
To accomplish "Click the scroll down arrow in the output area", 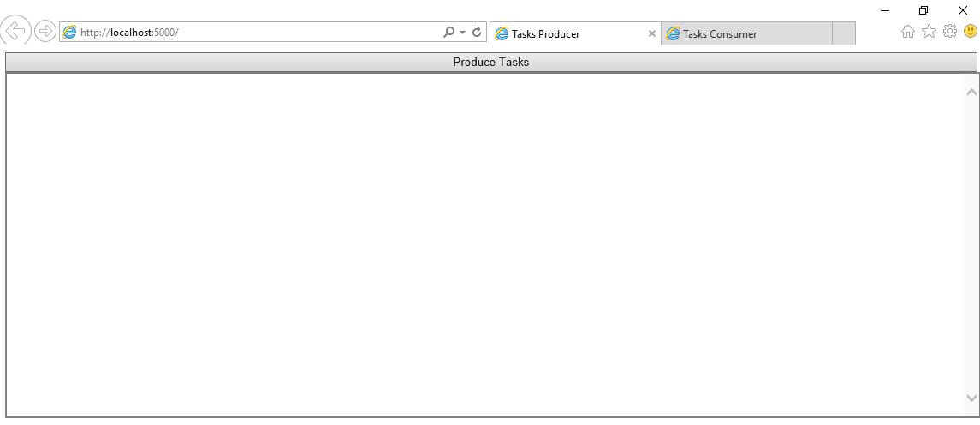I will click(971, 398).
